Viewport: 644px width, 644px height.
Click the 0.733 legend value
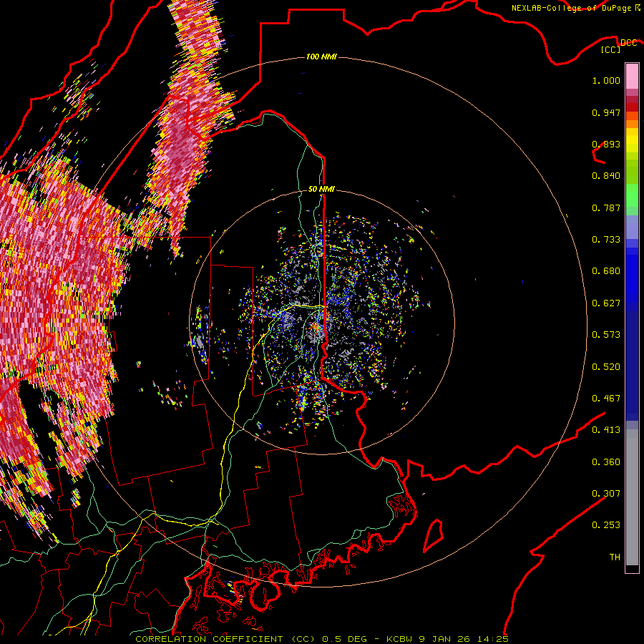[x=606, y=240]
